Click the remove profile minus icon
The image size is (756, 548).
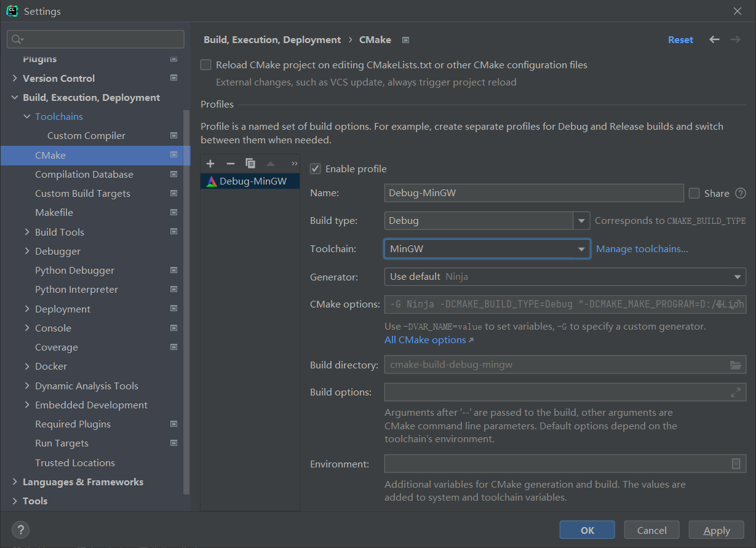tap(231, 164)
